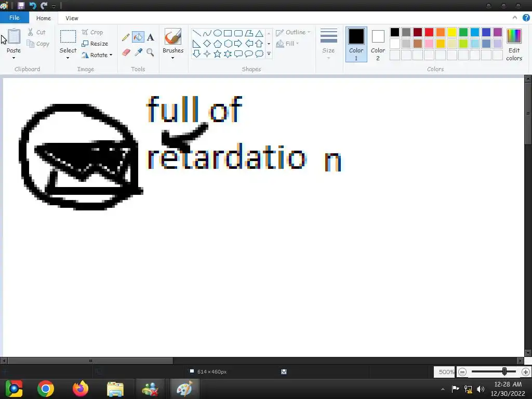Pick the red color swatch
Screen dimensions: 532x399
429,32
